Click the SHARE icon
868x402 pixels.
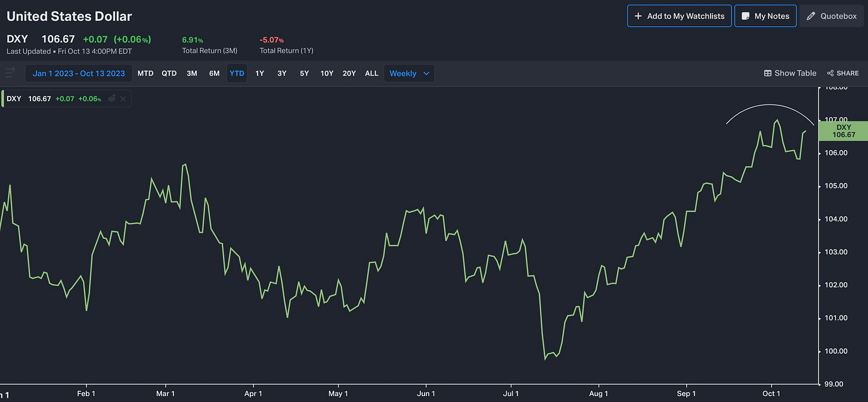tap(830, 73)
